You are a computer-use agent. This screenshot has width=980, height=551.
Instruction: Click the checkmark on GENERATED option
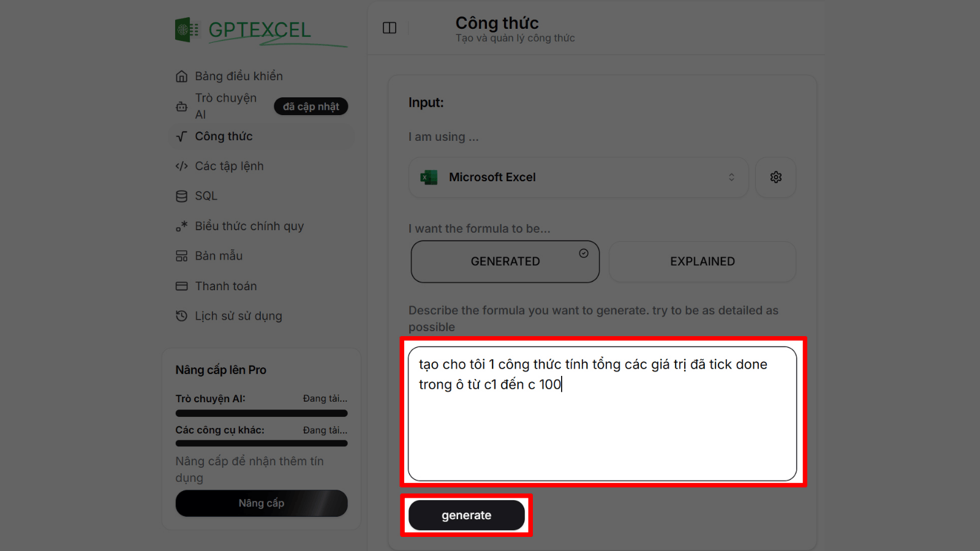[584, 253]
